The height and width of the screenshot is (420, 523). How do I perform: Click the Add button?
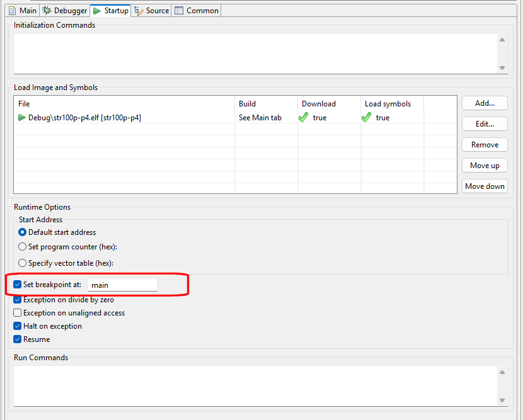coord(484,103)
